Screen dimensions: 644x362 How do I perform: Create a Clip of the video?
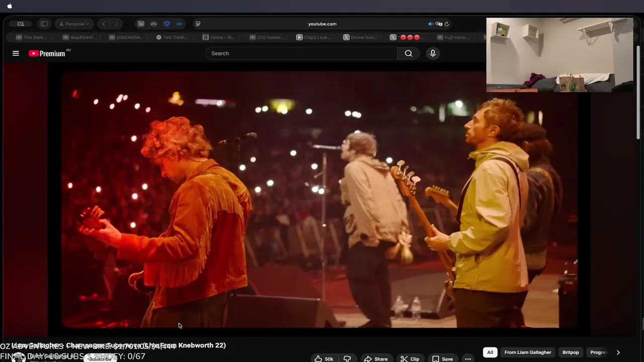[410, 358]
